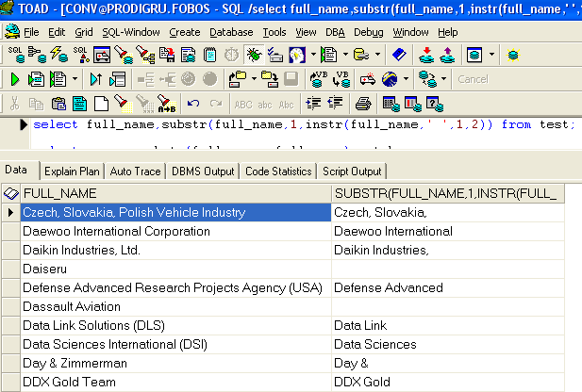Click the indent text icon

(x=314, y=104)
